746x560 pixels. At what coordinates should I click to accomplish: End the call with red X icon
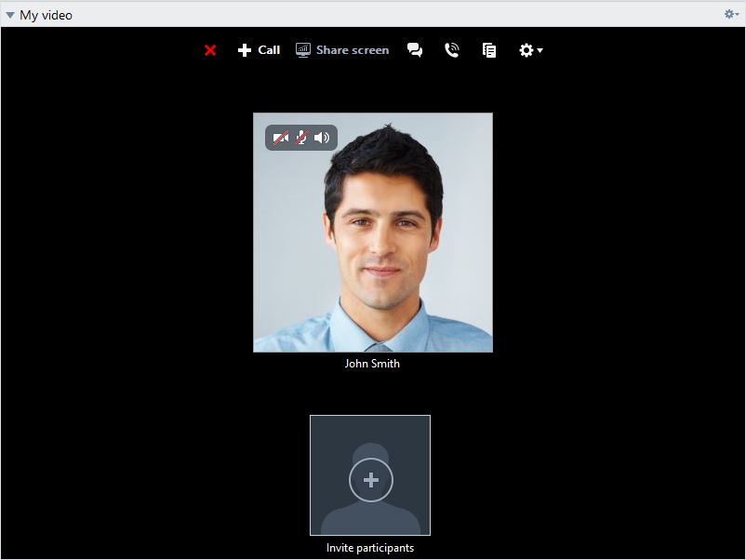210,50
